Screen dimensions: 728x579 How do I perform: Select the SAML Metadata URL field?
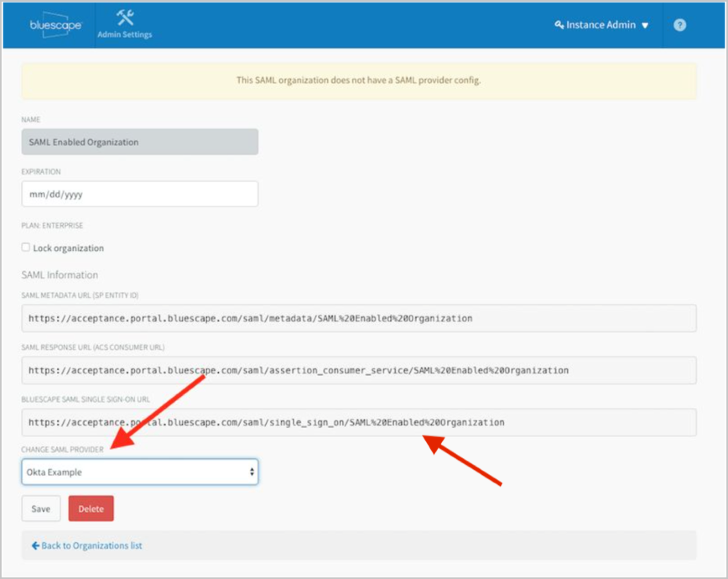(x=358, y=318)
